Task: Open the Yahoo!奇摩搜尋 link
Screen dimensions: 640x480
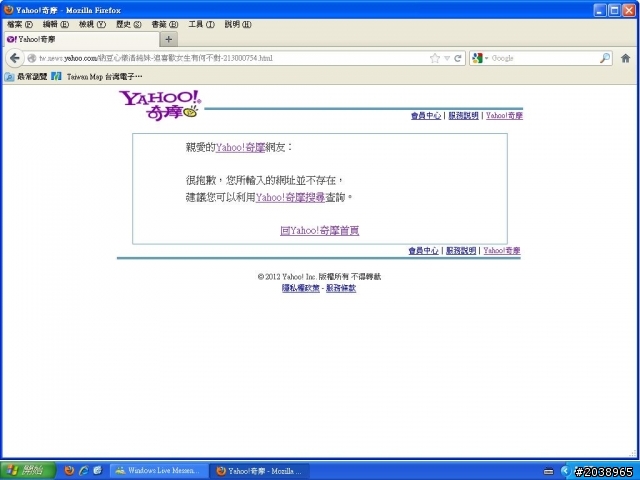Action: (290, 198)
